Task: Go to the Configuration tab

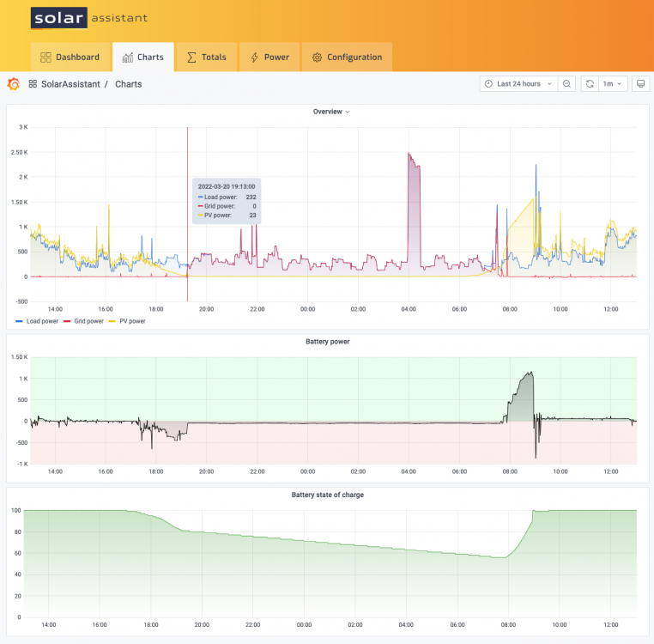Action: 347,58
